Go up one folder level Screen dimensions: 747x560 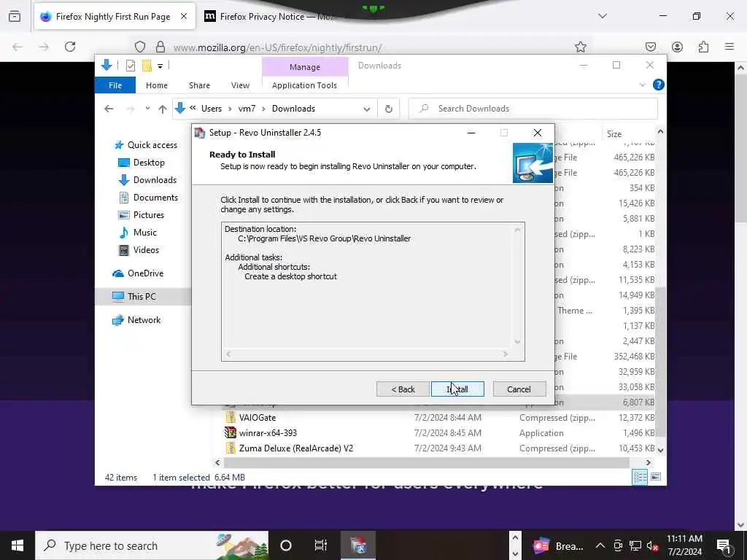[163, 109]
